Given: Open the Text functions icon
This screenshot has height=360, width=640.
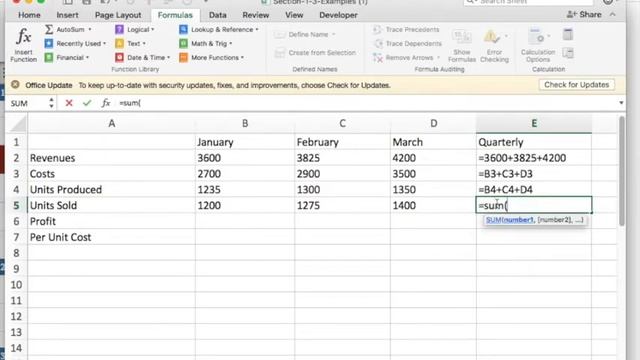Looking at the screenshot, I should tap(119, 43).
